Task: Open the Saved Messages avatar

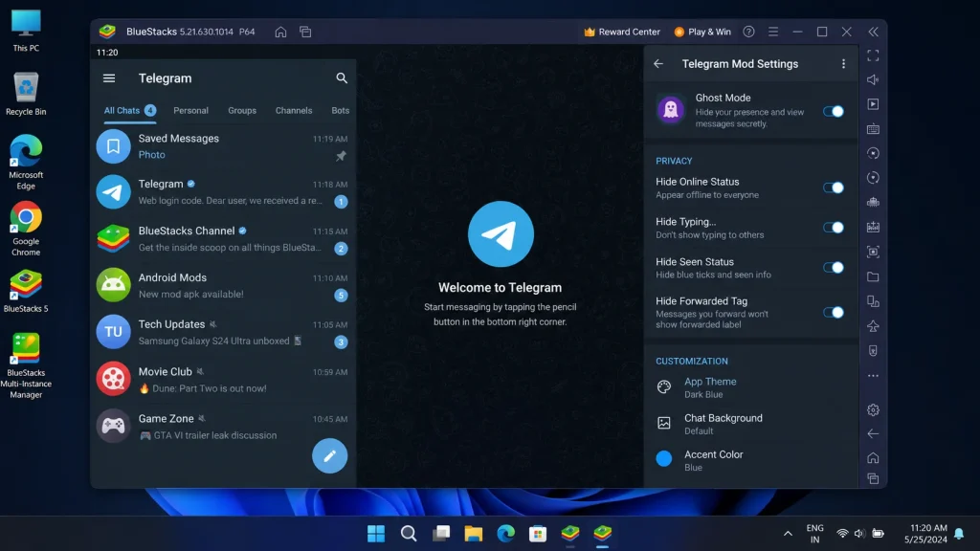Action: coord(113,146)
